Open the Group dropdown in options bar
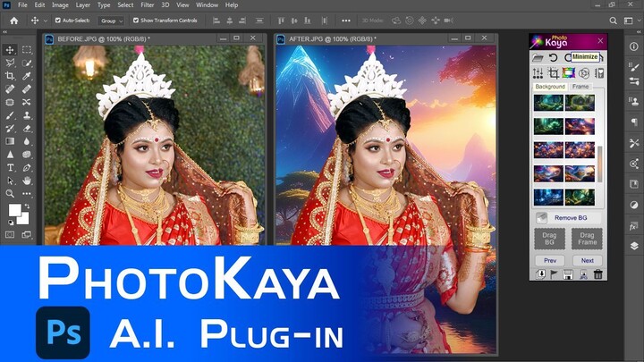The height and width of the screenshot is (362, 644). click(111, 21)
